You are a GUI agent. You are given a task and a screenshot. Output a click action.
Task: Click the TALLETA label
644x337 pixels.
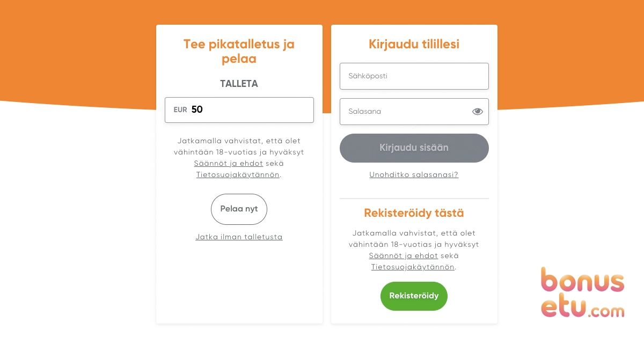tap(239, 84)
